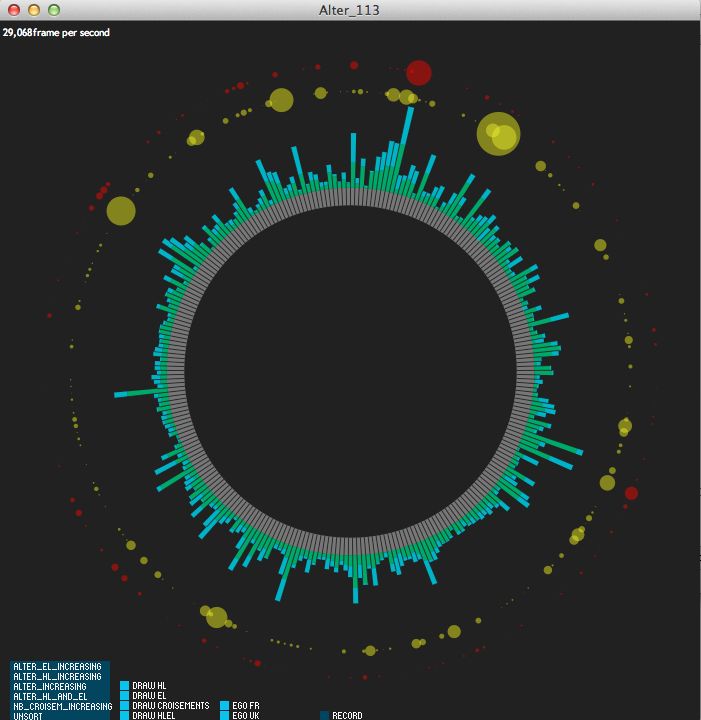Viewport: 701px width, 720px height.
Task: Click the yellow minimize button in title bar
Action: tap(34, 10)
